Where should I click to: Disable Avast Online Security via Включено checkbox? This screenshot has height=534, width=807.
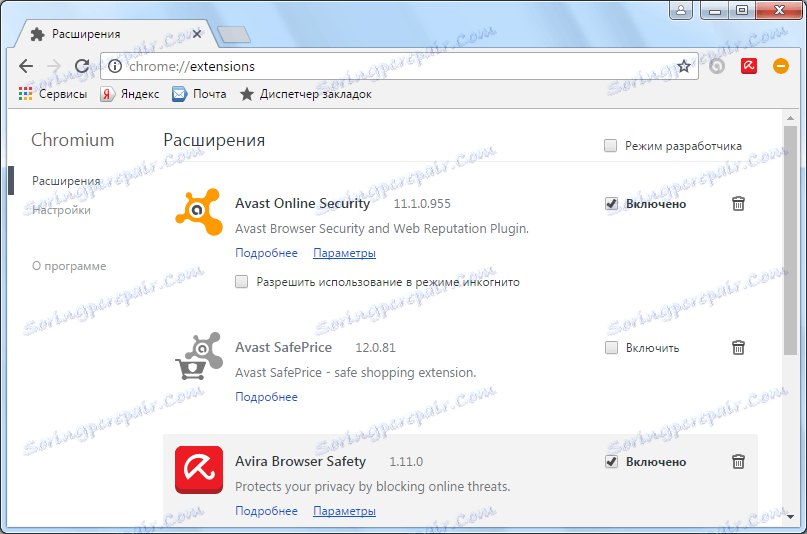(611, 204)
